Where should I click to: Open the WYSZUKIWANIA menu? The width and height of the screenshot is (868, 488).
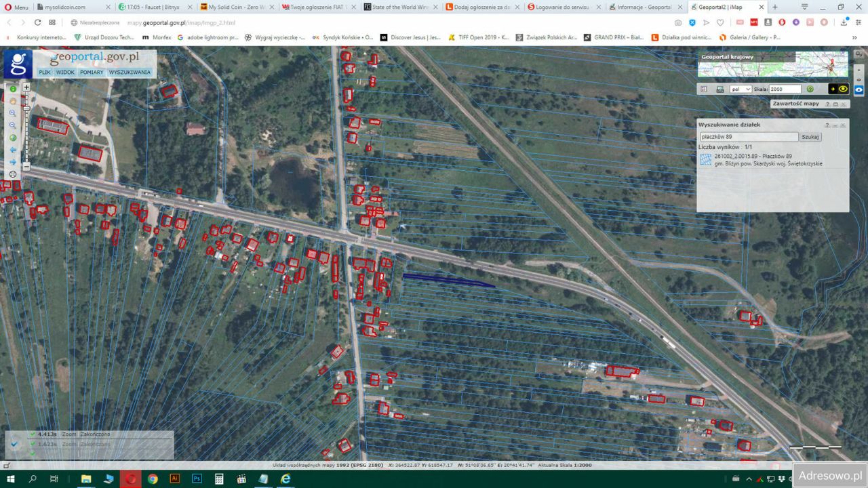pos(130,72)
